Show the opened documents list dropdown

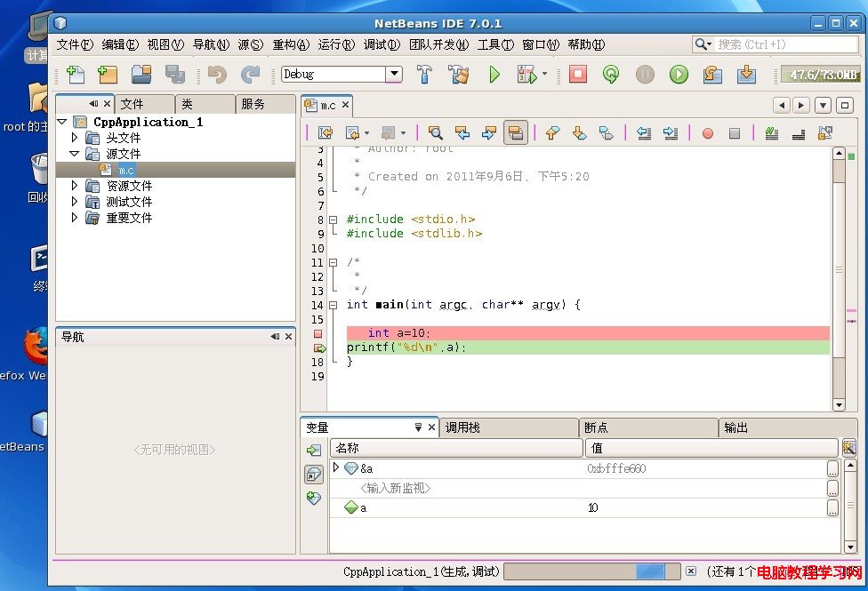(x=824, y=105)
